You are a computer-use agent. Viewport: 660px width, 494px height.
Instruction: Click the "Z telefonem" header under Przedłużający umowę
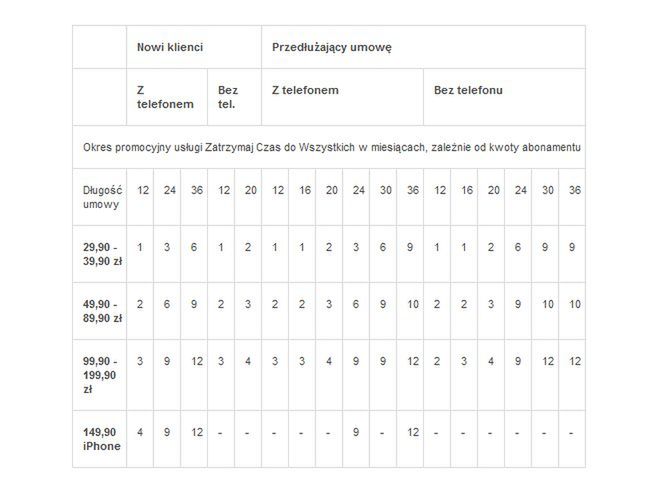pos(343,97)
